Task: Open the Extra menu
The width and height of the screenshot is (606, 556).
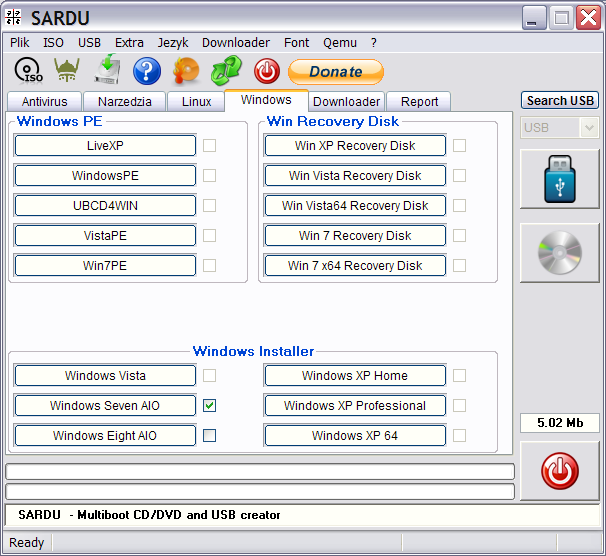Action: tap(129, 43)
